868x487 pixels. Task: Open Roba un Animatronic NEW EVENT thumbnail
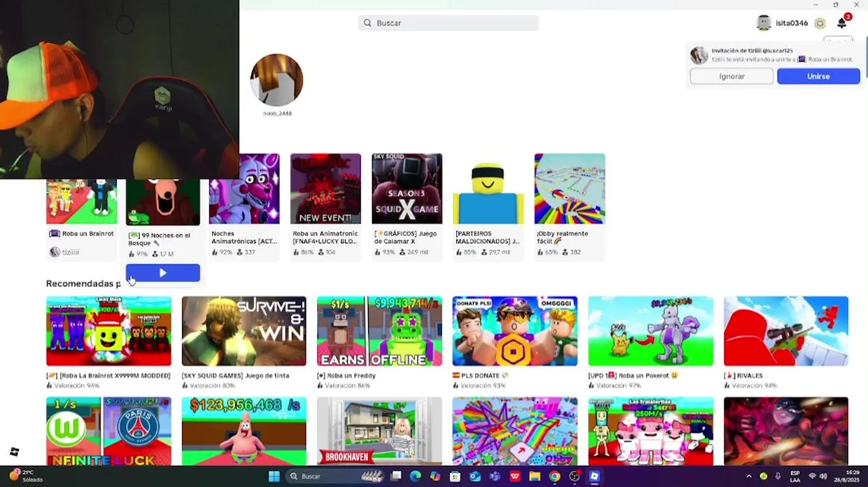coord(325,189)
